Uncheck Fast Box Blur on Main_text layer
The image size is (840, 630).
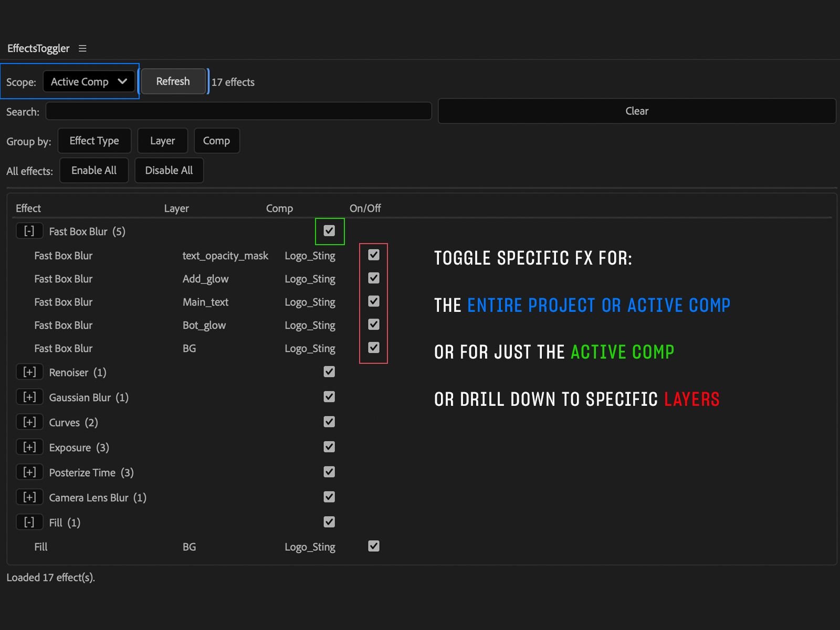point(373,301)
